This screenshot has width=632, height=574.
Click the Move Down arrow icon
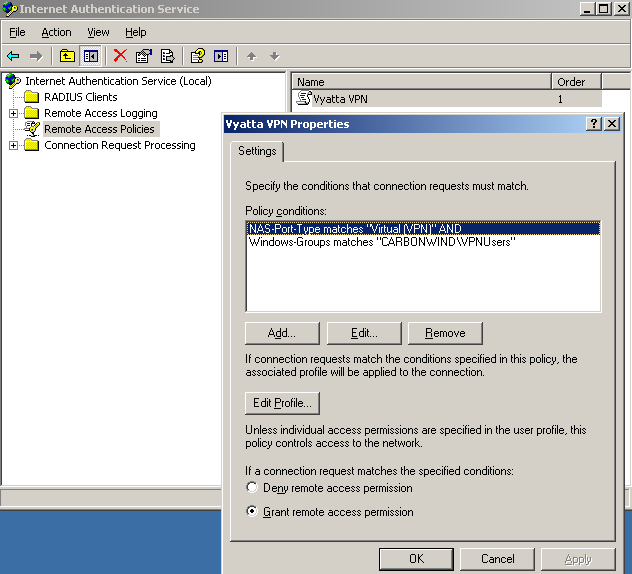tap(274, 56)
